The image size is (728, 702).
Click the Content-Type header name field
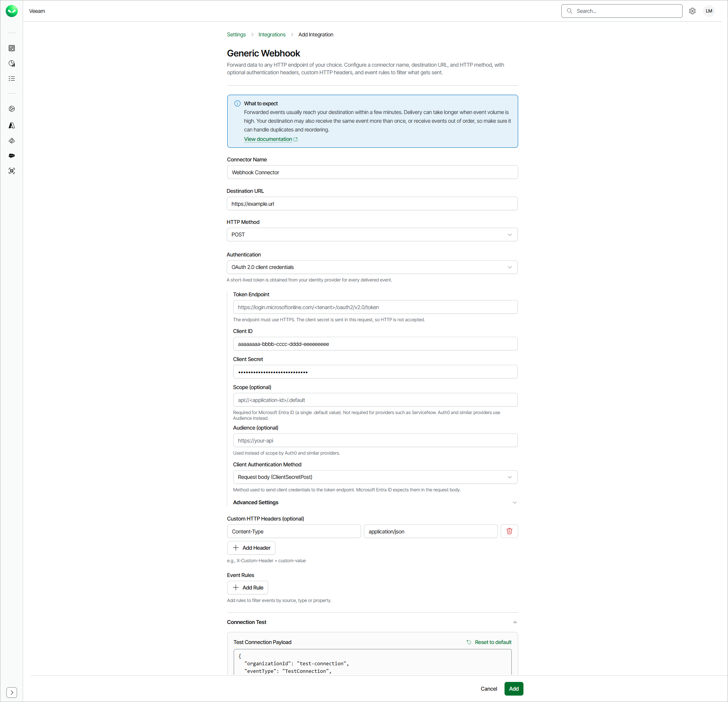point(294,531)
